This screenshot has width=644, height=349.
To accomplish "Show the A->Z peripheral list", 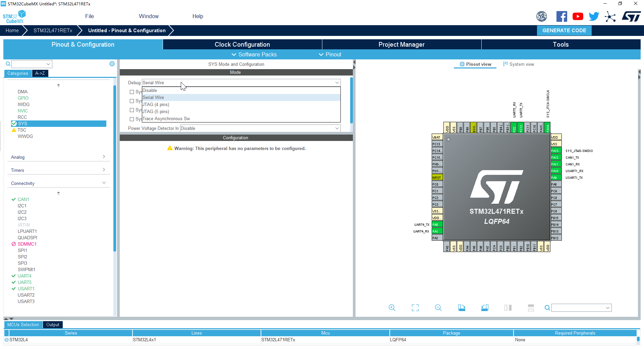I will [x=40, y=73].
